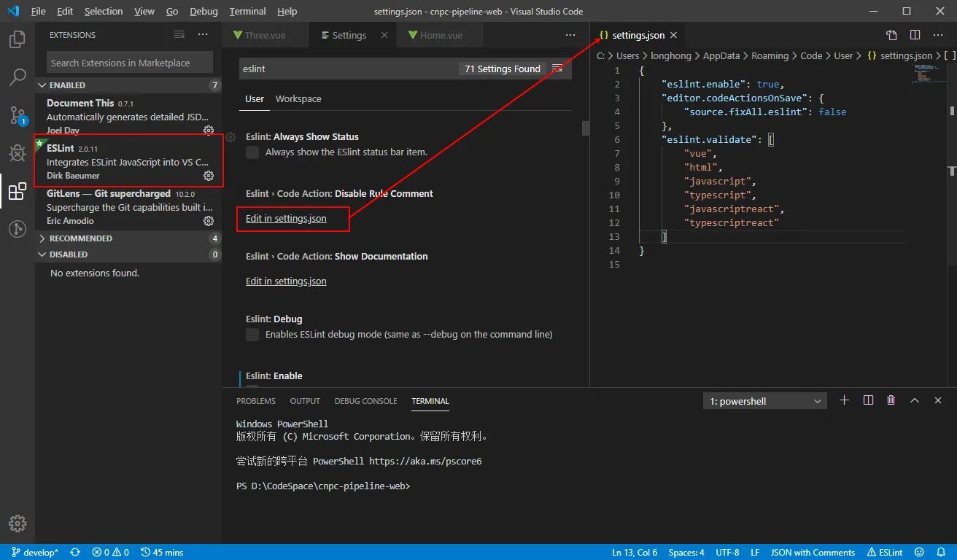Click the LF end of line indicator

[x=755, y=553]
